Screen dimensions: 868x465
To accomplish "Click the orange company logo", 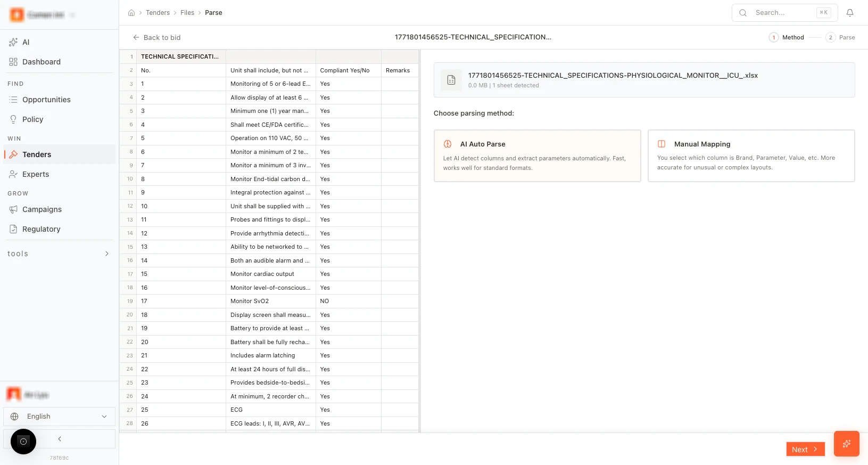I will (16, 15).
